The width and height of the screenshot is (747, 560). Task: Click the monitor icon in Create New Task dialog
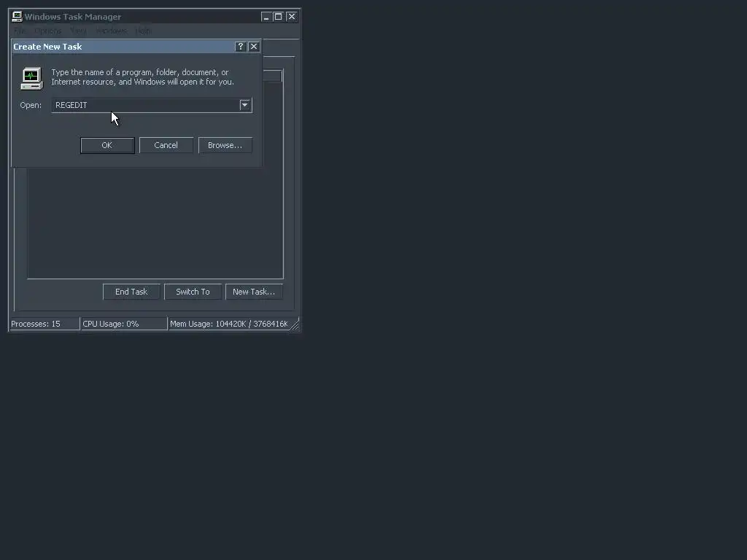[x=32, y=79]
